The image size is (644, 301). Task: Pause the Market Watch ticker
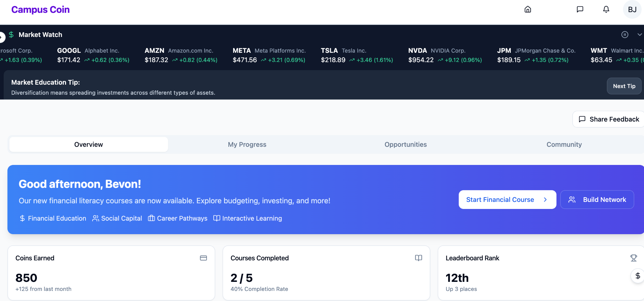625,35
